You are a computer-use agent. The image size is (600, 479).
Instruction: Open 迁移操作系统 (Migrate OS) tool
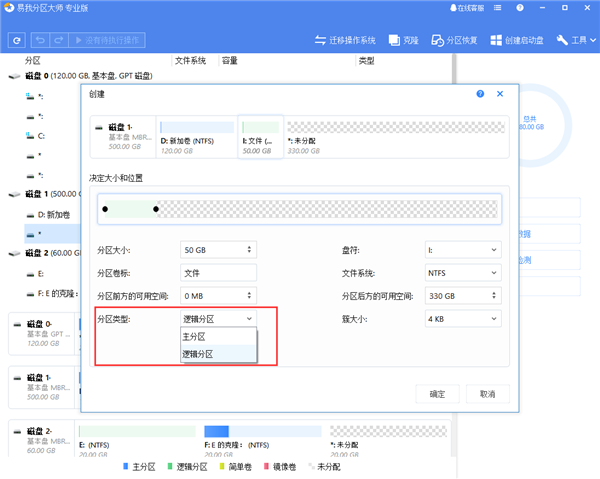(345, 41)
